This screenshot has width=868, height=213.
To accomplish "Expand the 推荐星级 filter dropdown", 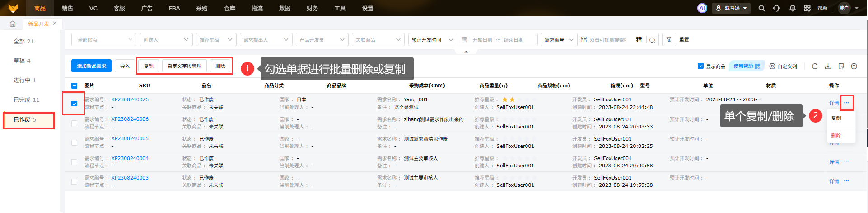I will coord(216,40).
